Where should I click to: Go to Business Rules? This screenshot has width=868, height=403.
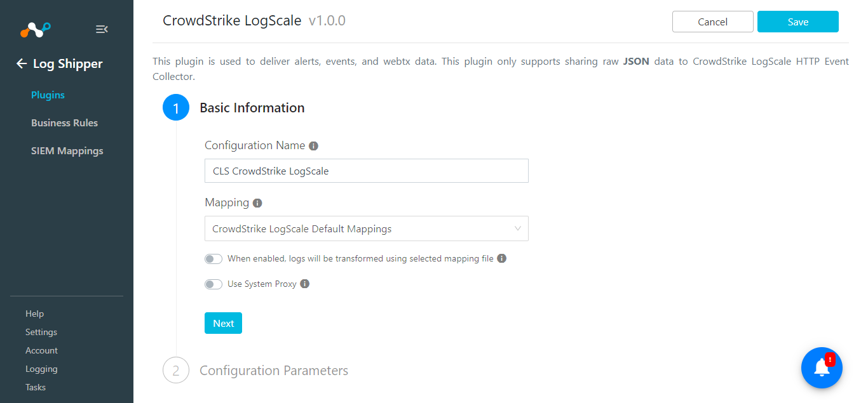[x=64, y=123]
